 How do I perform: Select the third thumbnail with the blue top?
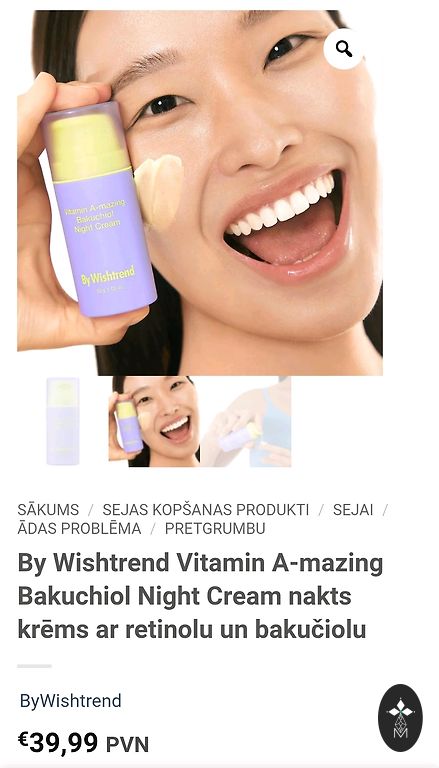(246, 421)
